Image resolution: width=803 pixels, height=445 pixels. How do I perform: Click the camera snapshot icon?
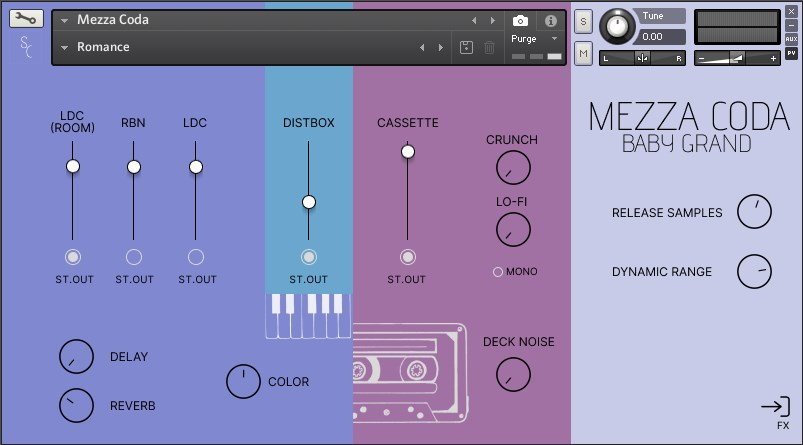coord(520,20)
